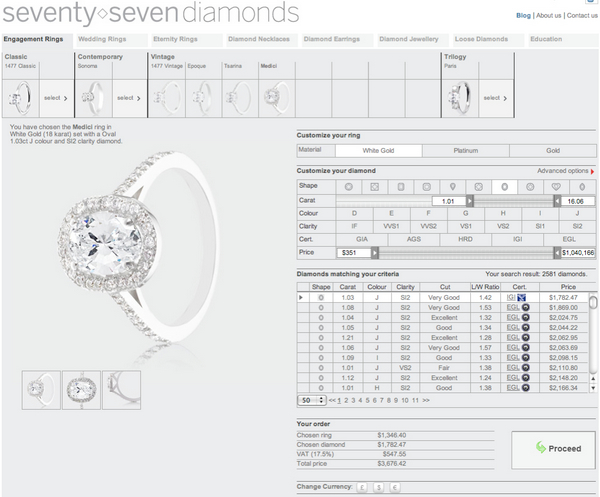Image resolution: width=600 pixels, height=497 pixels.
Task: Choose the Sonoma ring image
Action: pos(94,98)
